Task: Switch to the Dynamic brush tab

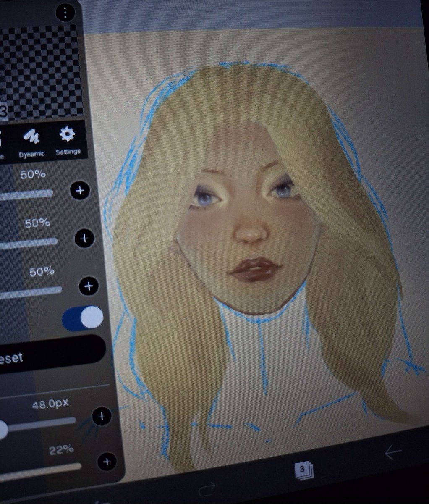Action: pyautogui.click(x=31, y=142)
